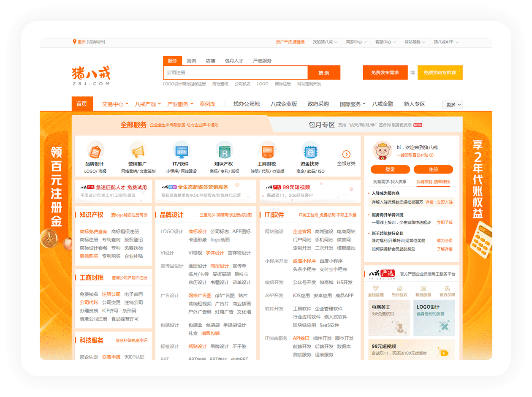Click the 精选服务 icon
The image size is (532, 397).
(x=423, y=288)
